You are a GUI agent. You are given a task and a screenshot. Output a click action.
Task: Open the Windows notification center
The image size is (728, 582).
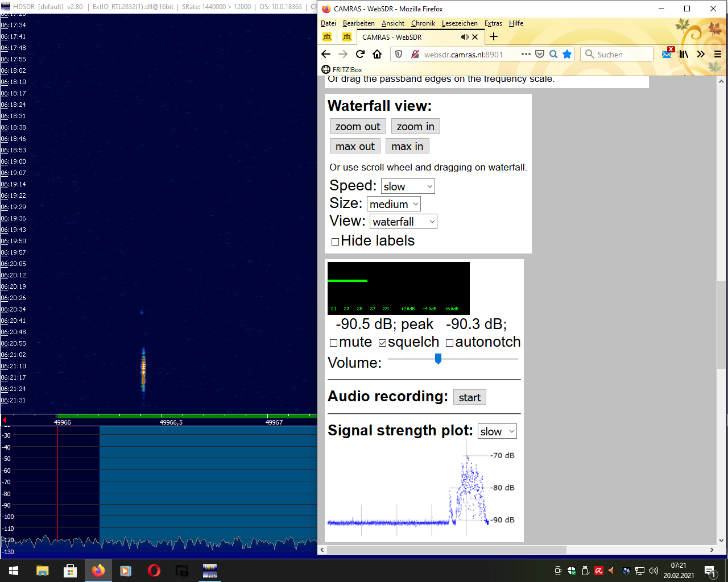click(x=710, y=571)
